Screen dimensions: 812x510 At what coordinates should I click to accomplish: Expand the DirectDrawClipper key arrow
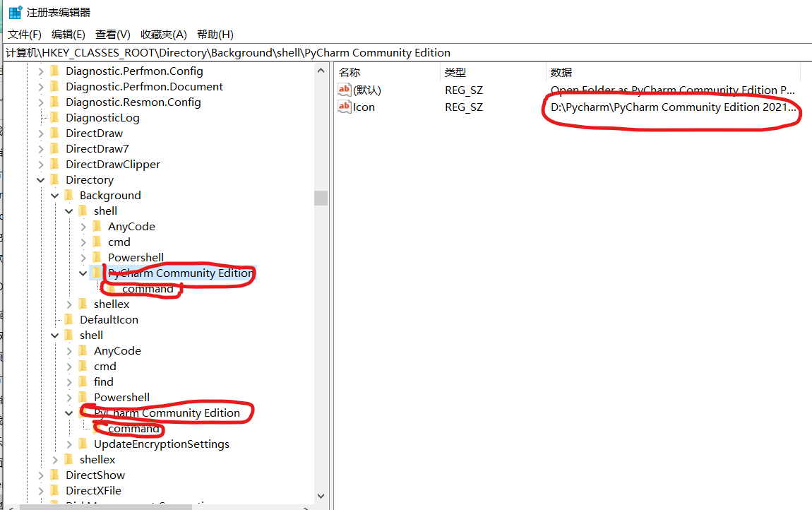click(x=41, y=165)
